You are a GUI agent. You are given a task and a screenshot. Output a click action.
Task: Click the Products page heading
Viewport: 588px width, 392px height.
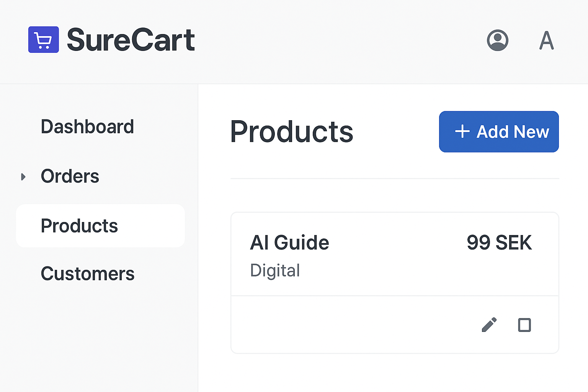click(x=291, y=132)
